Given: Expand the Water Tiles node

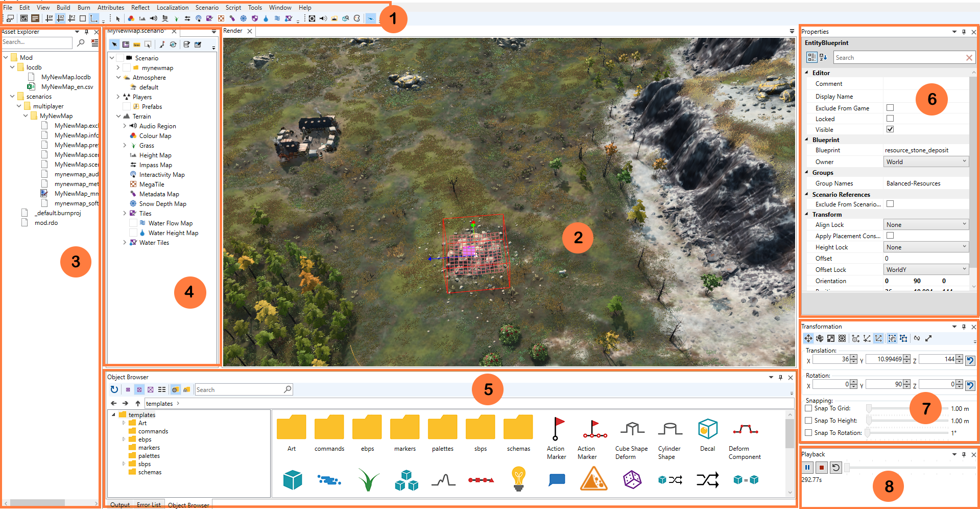Looking at the screenshot, I should pos(125,242).
